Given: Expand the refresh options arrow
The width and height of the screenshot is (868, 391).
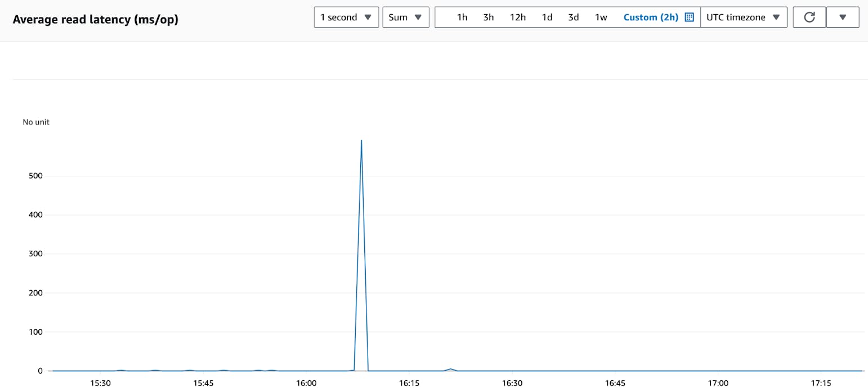Looking at the screenshot, I should click(843, 17).
